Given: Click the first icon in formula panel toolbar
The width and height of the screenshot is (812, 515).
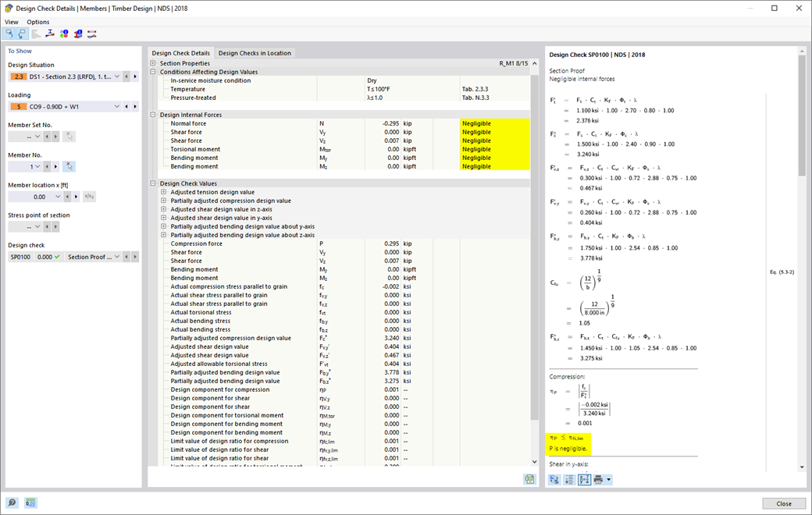Looking at the screenshot, I should click(554, 480).
